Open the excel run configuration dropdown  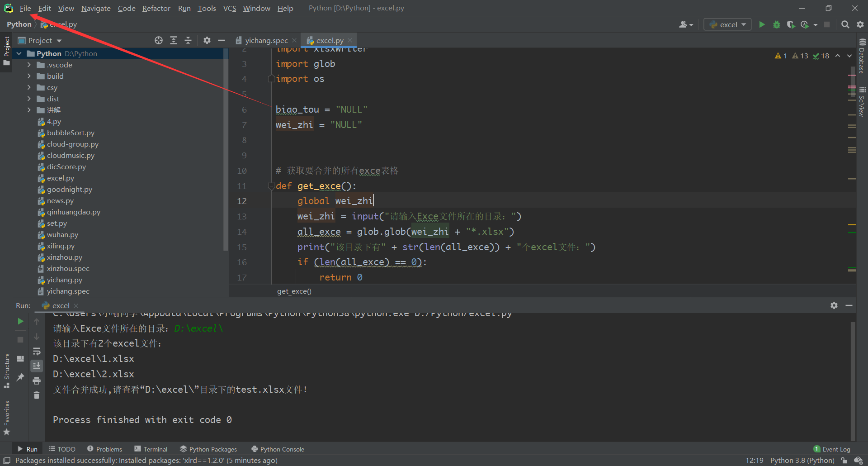click(727, 24)
